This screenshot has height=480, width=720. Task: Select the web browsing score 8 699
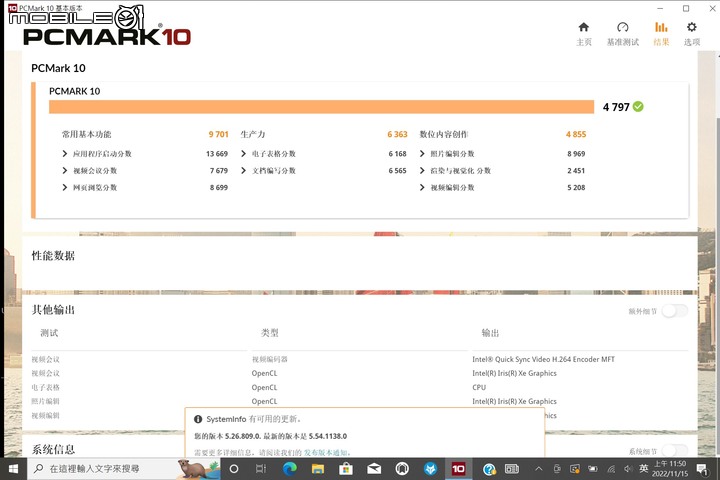(x=219, y=187)
